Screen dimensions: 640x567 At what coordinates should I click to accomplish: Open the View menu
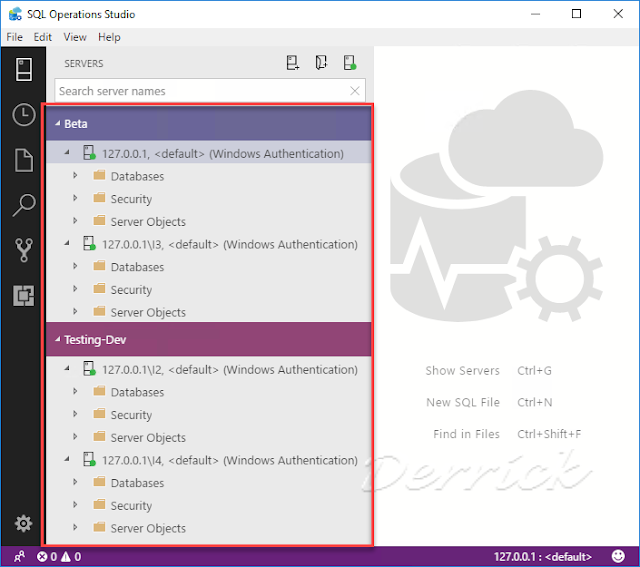[x=75, y=37]
